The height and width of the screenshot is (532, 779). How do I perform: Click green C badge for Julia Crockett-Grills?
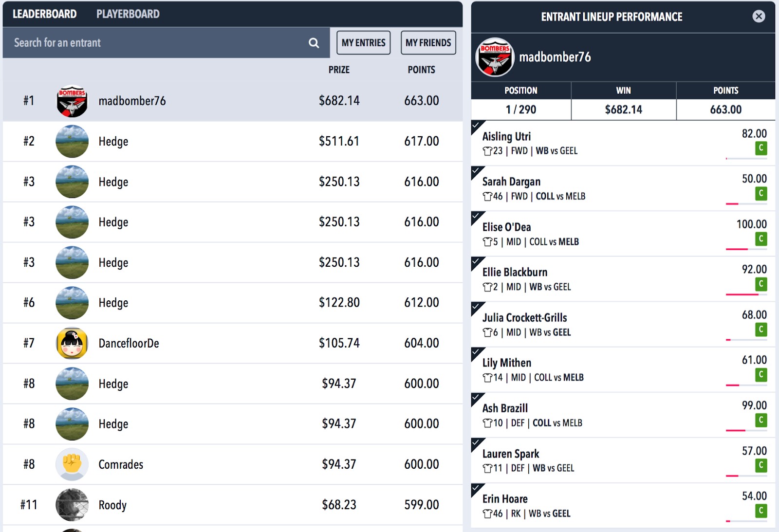[761, 330]
